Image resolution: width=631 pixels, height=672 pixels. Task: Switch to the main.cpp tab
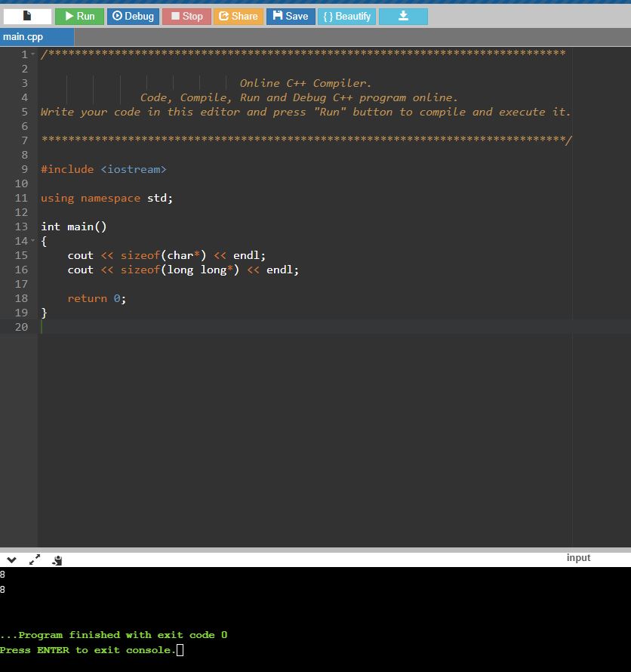click(x=24, y=37)
